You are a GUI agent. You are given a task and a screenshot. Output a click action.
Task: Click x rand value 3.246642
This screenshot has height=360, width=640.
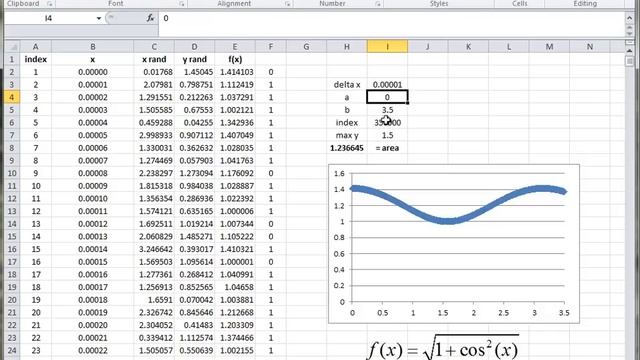[154, 249]
